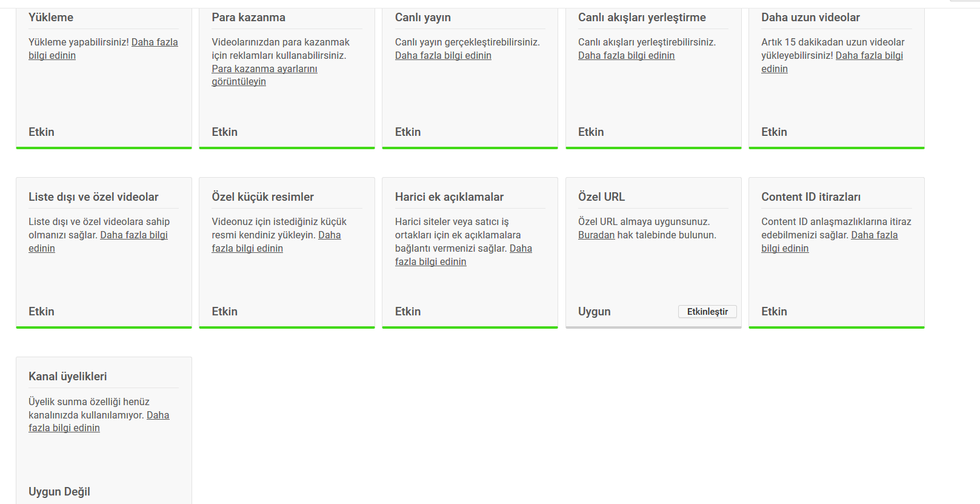Click 'Uygun Değil' status in Kanal üyelikleri

pos(59,491)
